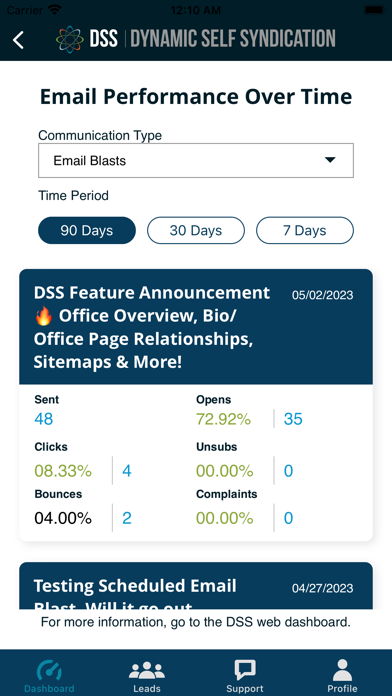392x696 pixels.
Task: Click the 05/02/2023 date
Action: pos(323,295)
